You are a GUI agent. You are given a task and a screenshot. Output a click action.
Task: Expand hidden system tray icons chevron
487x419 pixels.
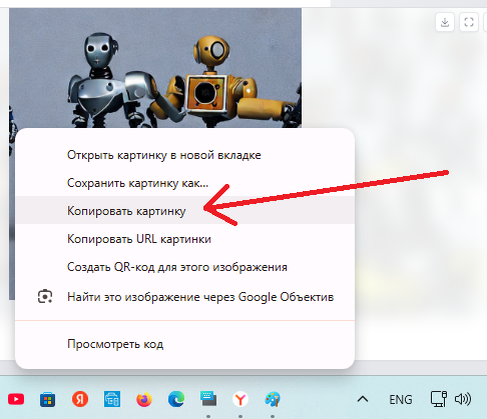[363, 399]
